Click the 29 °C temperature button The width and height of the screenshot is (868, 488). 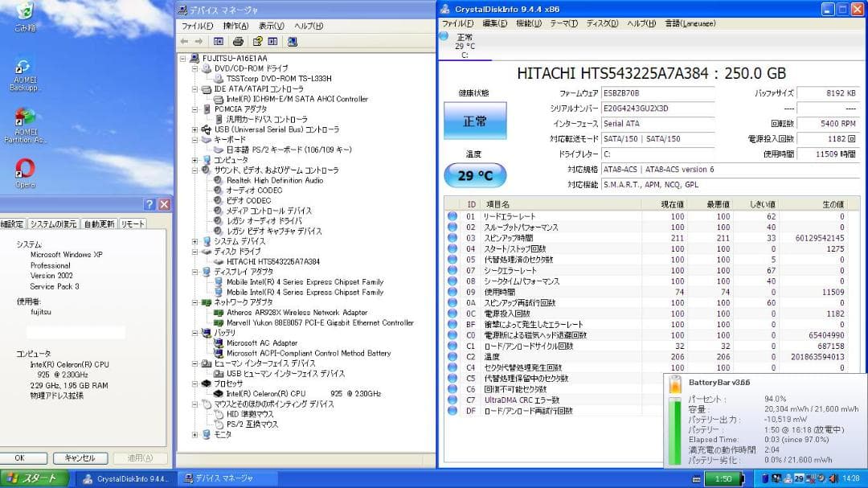pos(475,175)
